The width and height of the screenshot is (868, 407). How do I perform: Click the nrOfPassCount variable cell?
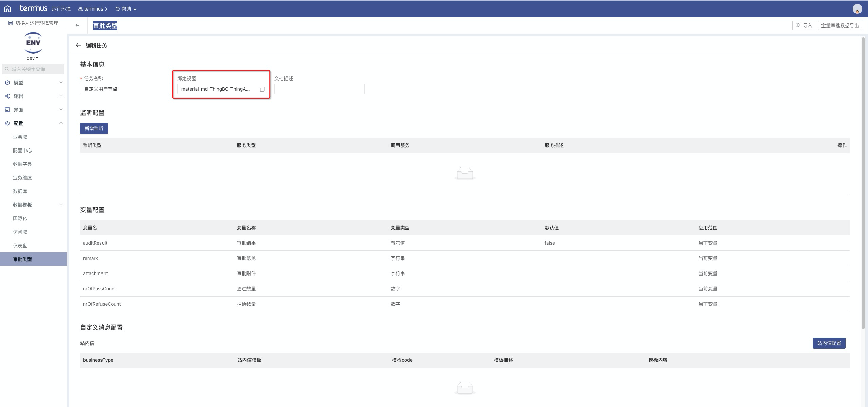(x=99, y=289)
